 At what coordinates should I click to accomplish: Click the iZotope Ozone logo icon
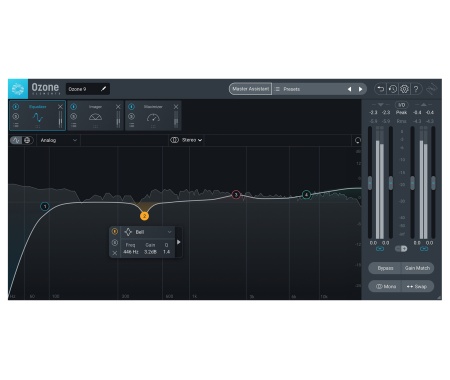18,89
